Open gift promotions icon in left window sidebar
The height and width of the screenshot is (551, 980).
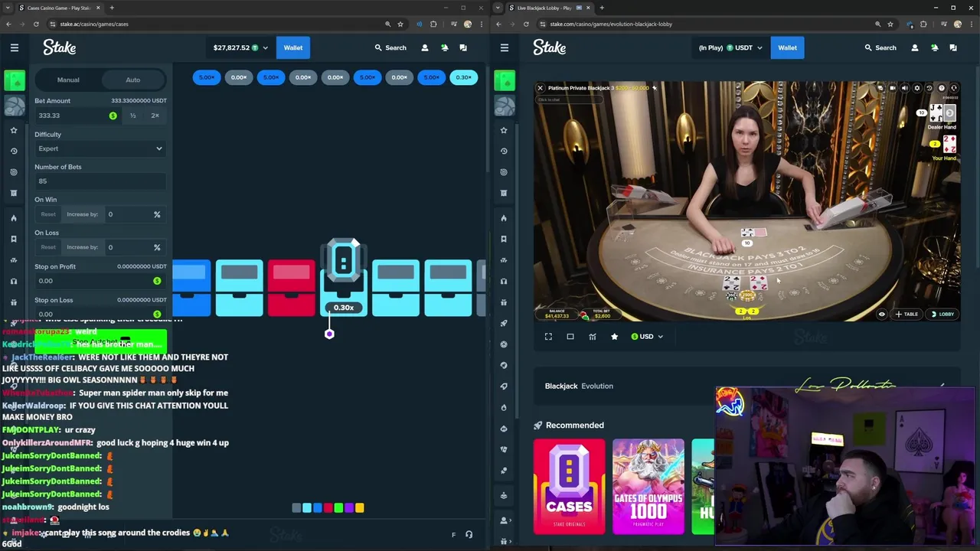tap(14, 302)
